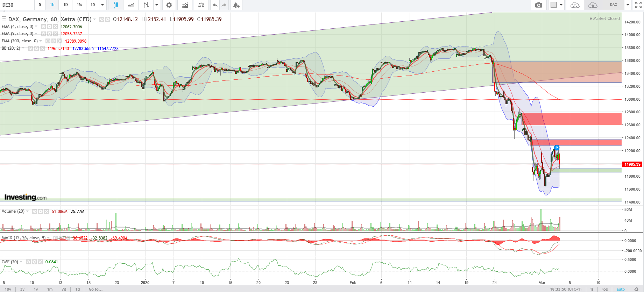Expand the Volume (20) menu arrow
Image resolution: width=644 pixels, height=292 pixels.
27,211
